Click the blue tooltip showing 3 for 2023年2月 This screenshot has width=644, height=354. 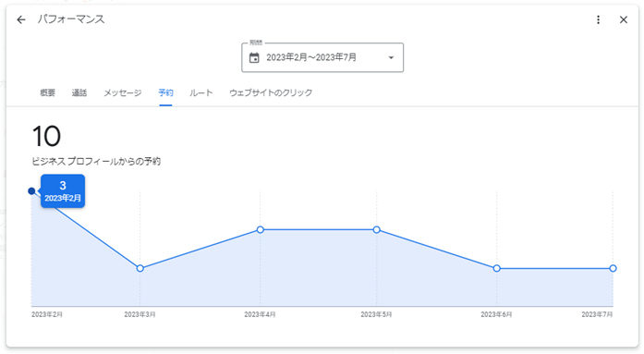(x=63, y=191)
